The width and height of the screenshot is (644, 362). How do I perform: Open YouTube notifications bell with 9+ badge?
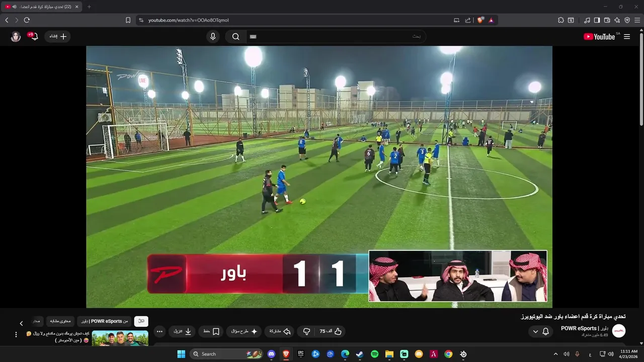33,36
